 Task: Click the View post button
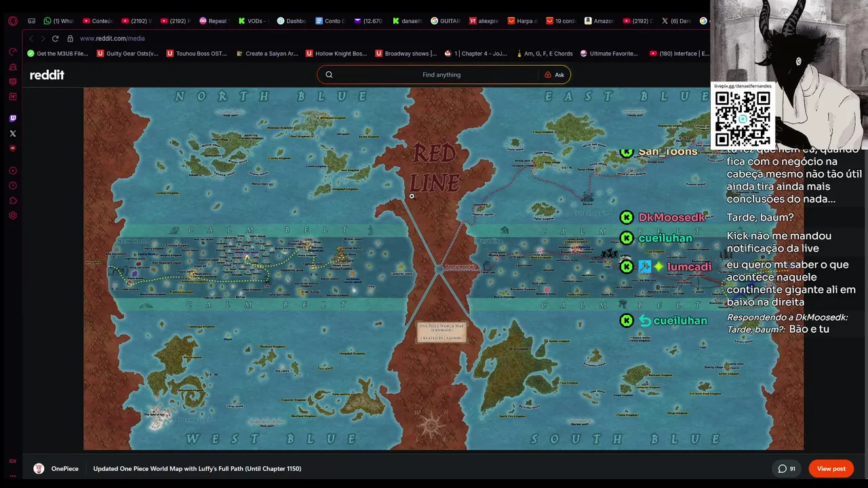point(831,468)
